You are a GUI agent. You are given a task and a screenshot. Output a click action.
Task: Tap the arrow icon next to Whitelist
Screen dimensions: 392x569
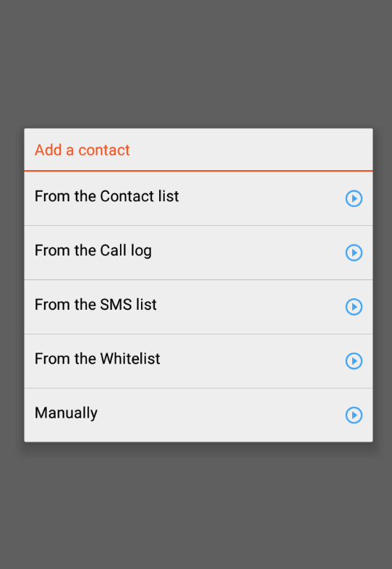(x=354, y=361)
